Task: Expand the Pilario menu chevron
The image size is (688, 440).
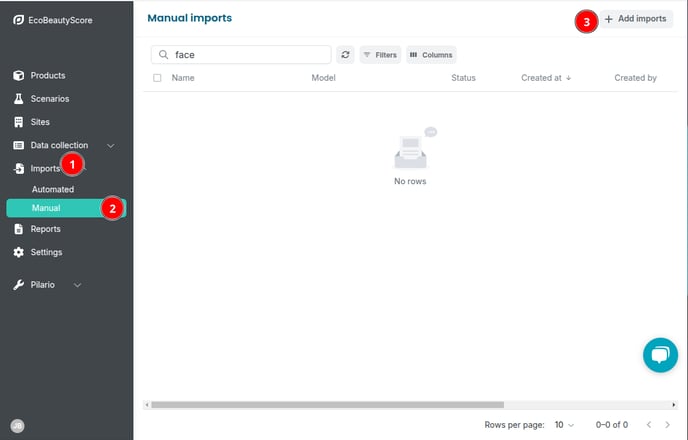Action: pos(77,285)
